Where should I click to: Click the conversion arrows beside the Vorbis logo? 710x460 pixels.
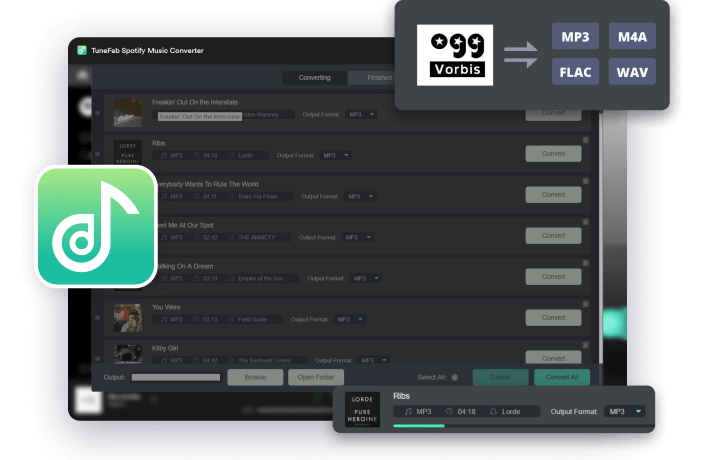(x=521, y=56)
